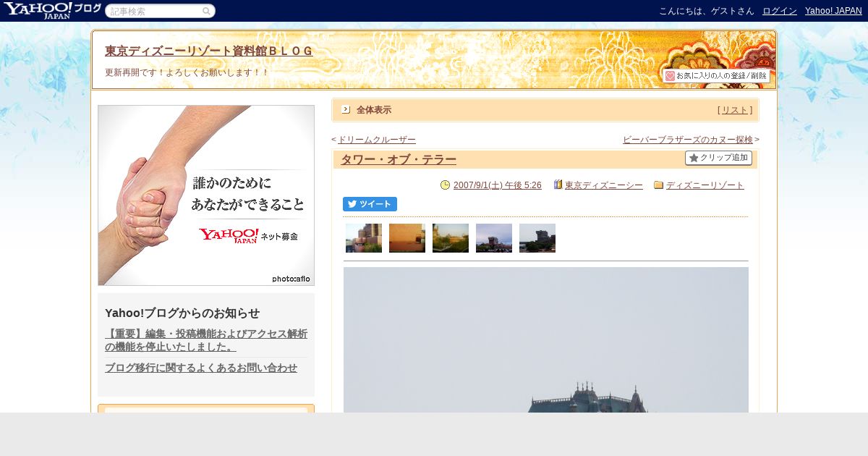Click the クリップ追加 button
The image size is (868, 456).
click(x=718, y=158)
